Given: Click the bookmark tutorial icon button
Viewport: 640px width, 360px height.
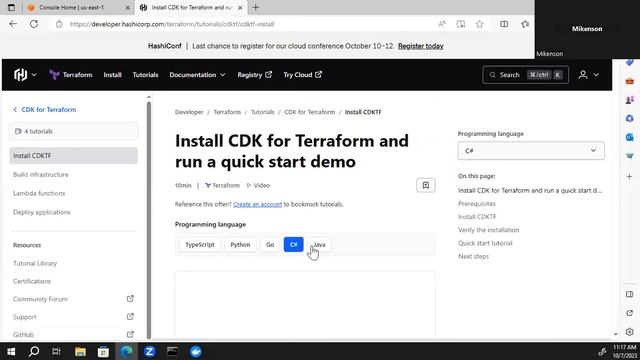Looking at the screenshot, I should point(426,185).
